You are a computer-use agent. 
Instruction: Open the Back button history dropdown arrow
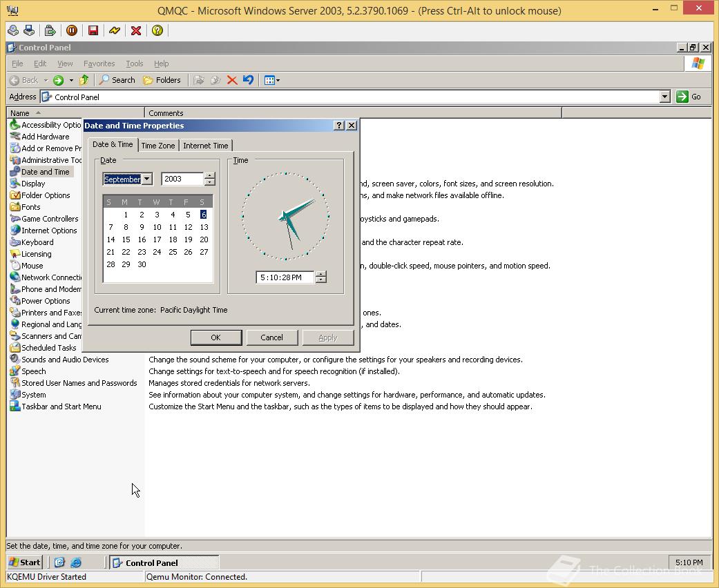tap(46, 80)
